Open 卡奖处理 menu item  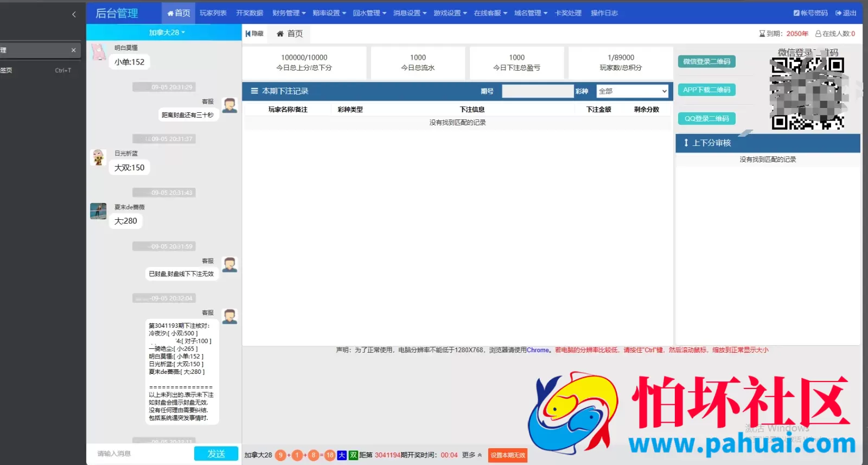click(568, 13)
